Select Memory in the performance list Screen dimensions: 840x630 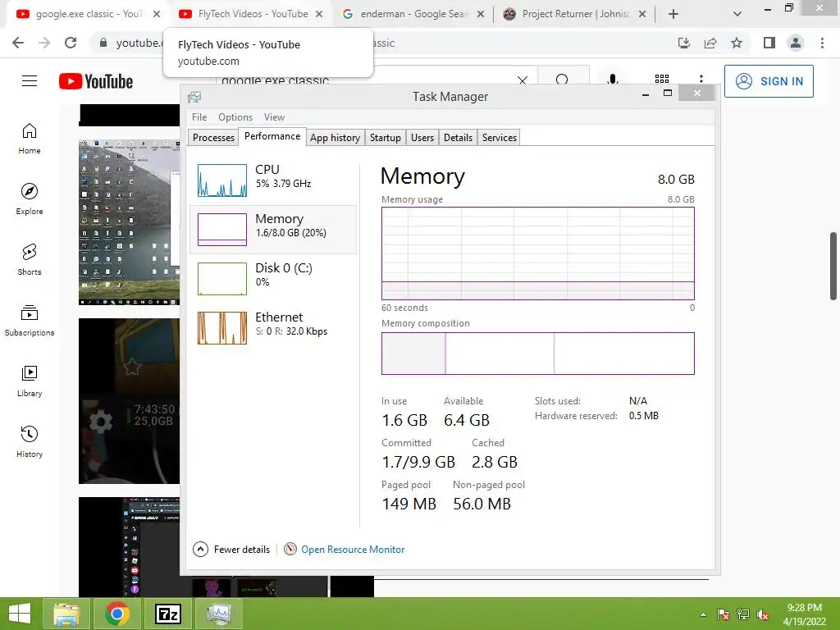pos(273,230)
